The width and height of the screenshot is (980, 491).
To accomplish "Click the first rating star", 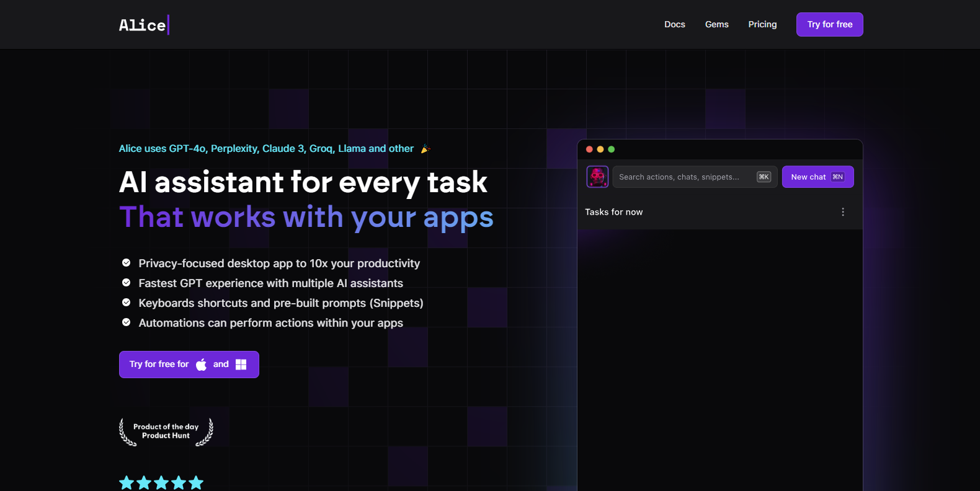I will pos(127,483).
